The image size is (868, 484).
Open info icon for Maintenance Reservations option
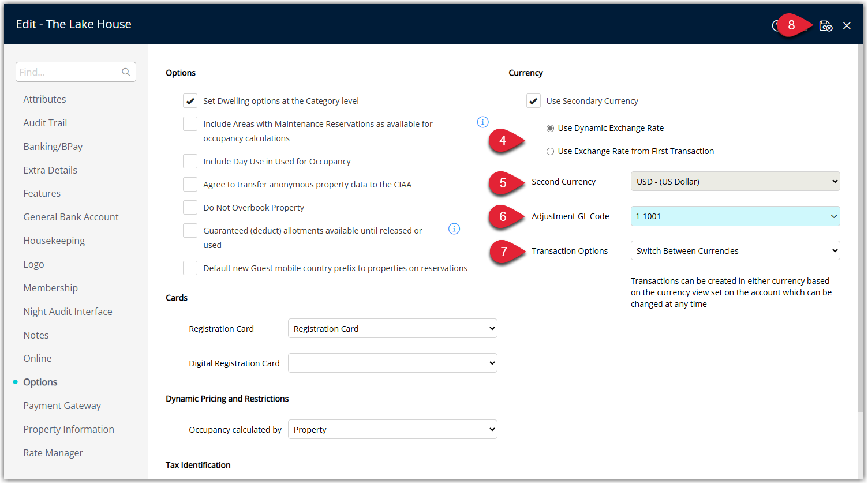(x=483, y=122)
